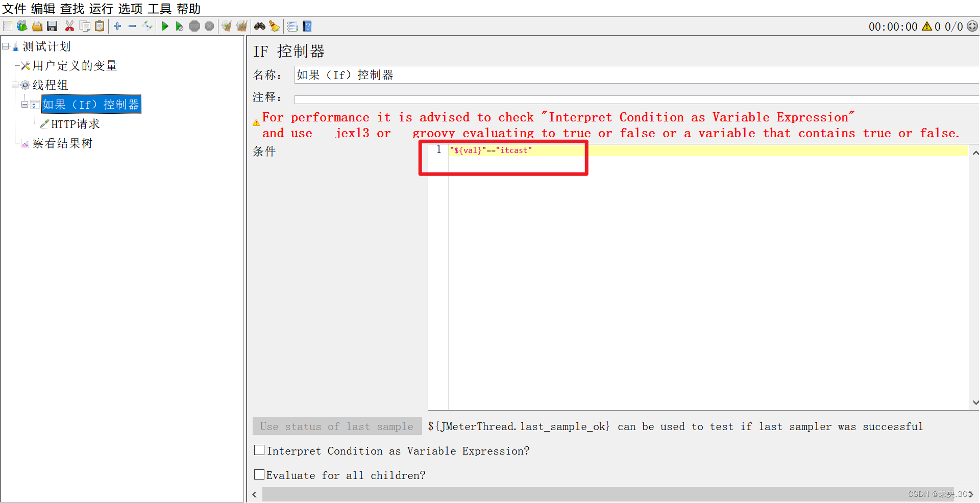Screen dimensions: 980x503
Task: Open the 运行 menu
Action: coord(102,9)
